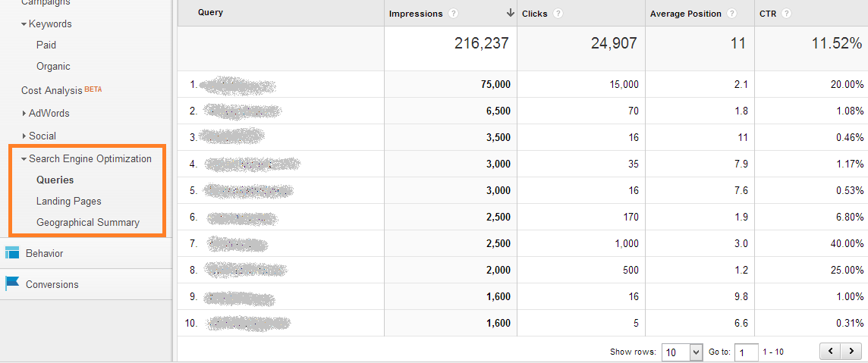Screen dimensions: 868x363
Task: Click the Impressions help question mark icon
Action: pyautogui.click(x=453, y=14)
